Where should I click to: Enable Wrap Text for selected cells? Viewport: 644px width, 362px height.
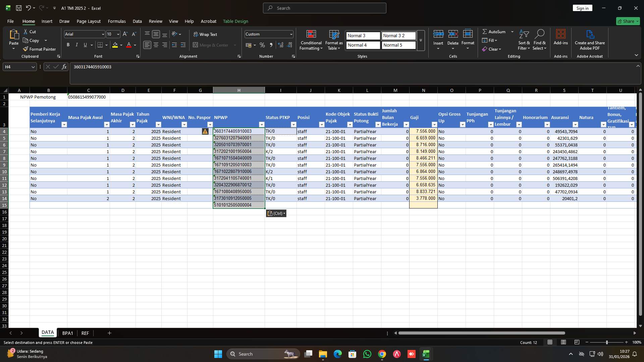tap(206, 34)
